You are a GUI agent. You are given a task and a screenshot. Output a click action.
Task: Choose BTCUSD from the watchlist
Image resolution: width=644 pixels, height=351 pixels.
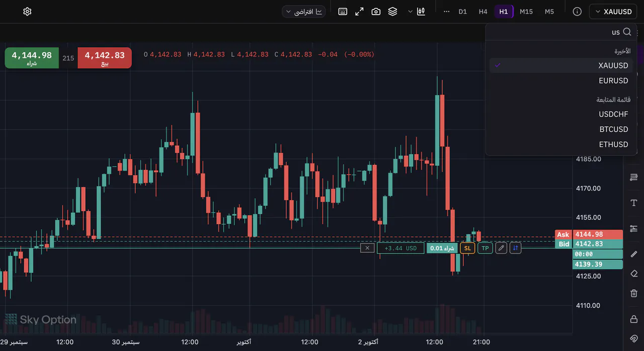pos(561,129)
